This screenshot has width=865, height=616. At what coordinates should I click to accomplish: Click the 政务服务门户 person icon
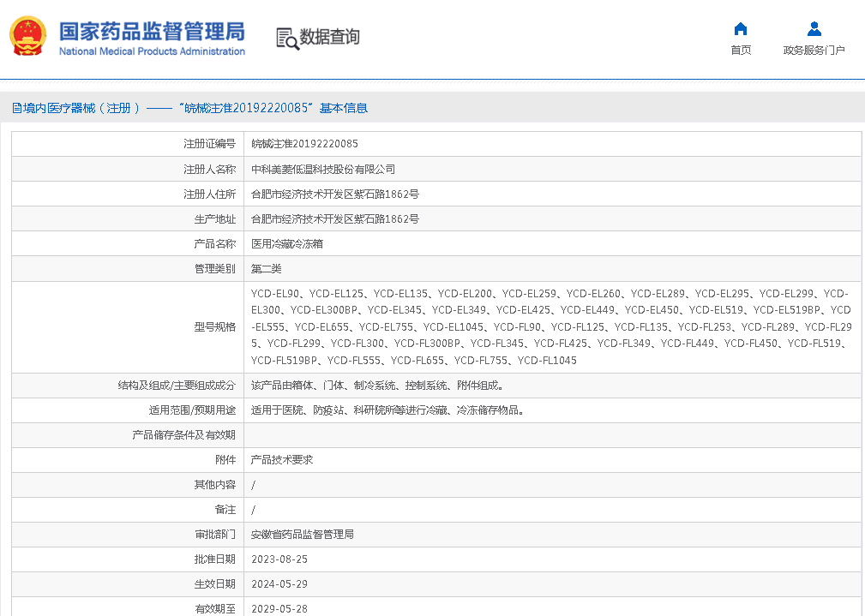click(x=814, y=28)
